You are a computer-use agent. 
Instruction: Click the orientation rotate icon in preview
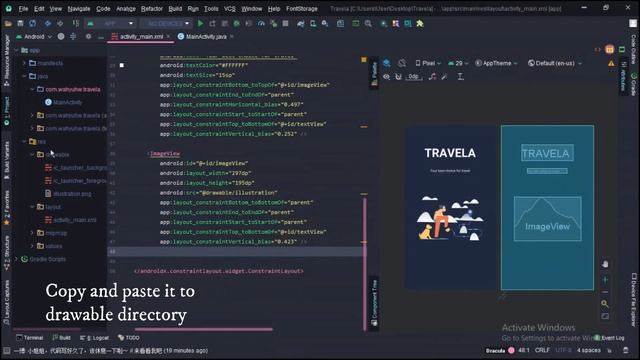click(402, 63)
